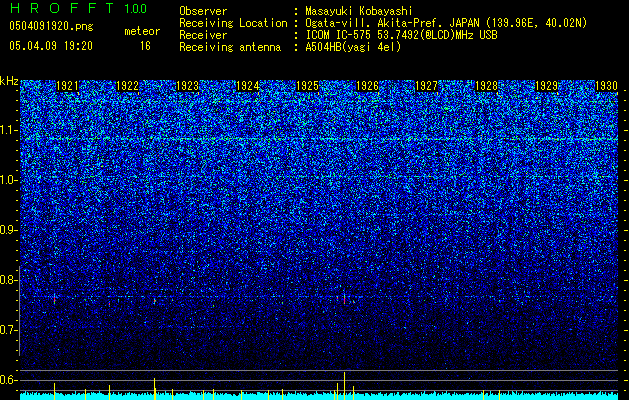Click the Receiving antenna label
629x400 pixels.
point(230,47)
